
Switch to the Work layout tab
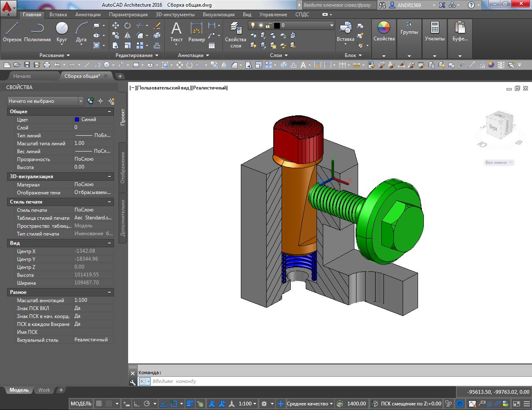tap(44, 390)
